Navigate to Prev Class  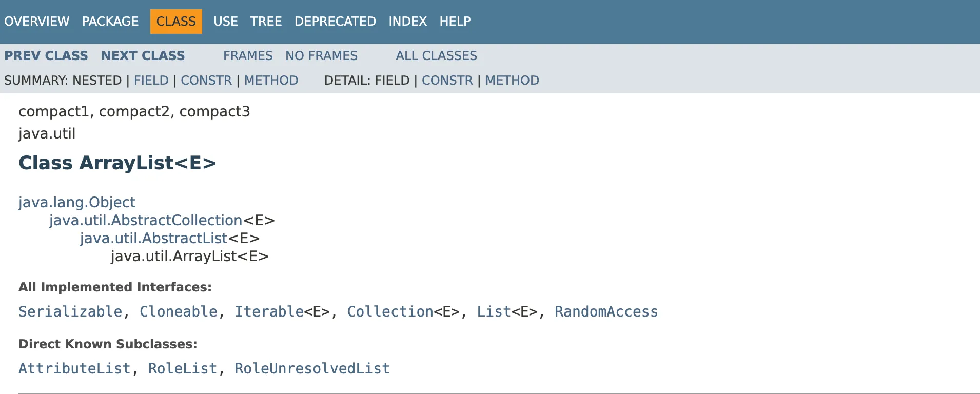(x=46, y=56)
